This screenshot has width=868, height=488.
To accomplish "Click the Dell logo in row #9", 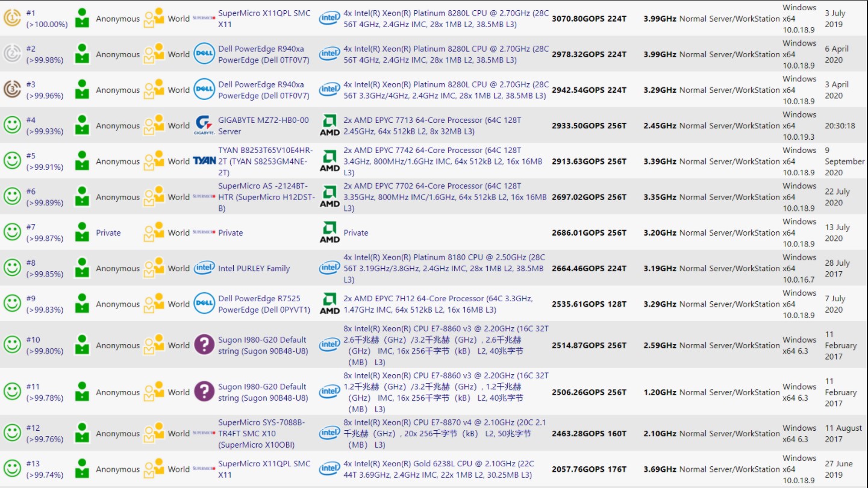I will [204, 304].
